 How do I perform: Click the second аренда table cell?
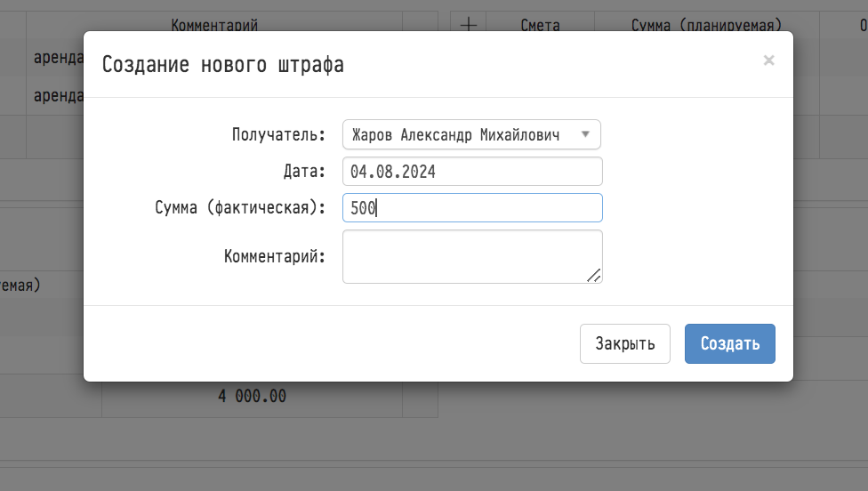[56, 95]
